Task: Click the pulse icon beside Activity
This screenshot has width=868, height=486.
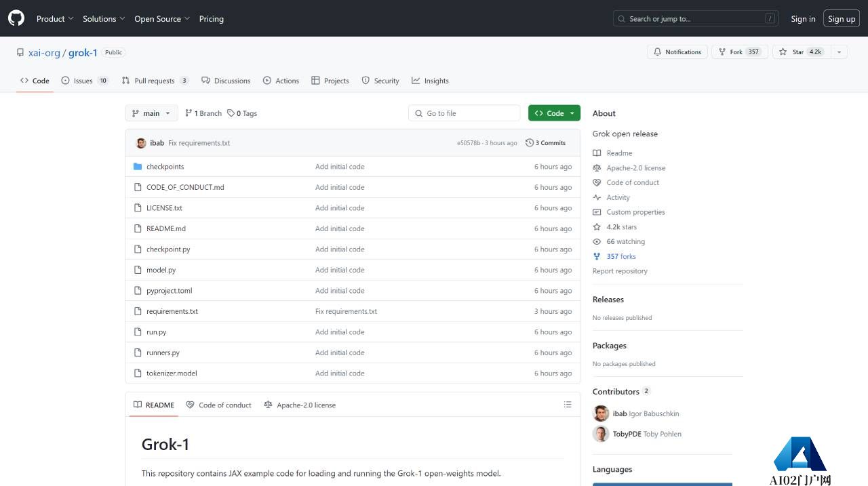Action: [597, 197]
